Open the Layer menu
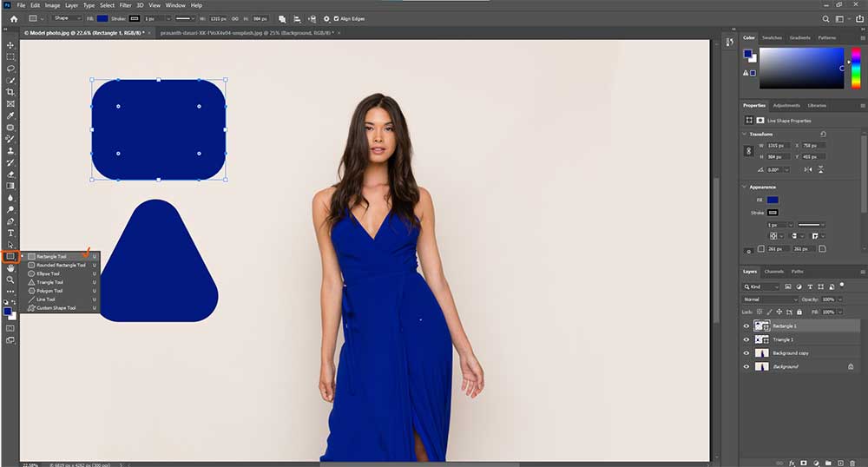Screen dimensions: 868x467 pos(71,5)
